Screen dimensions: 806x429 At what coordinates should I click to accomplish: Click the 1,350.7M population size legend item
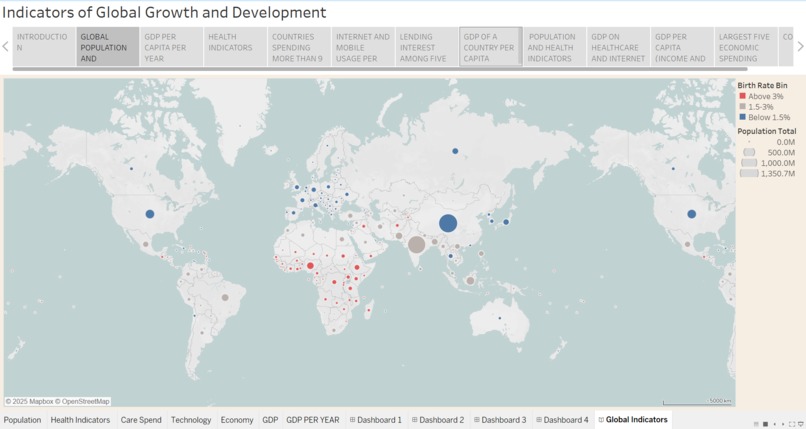[x=767, y=174]
